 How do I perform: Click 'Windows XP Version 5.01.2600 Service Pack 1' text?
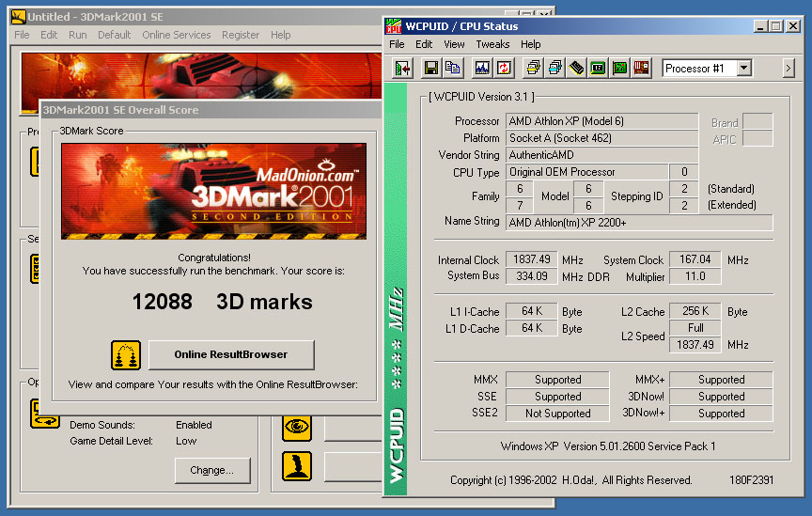click(x=608, y=446)
